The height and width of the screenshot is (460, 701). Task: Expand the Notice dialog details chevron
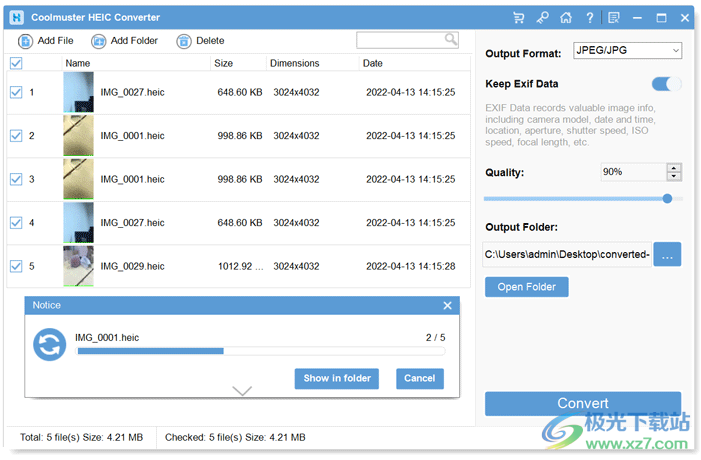click(x=242, y=391)
